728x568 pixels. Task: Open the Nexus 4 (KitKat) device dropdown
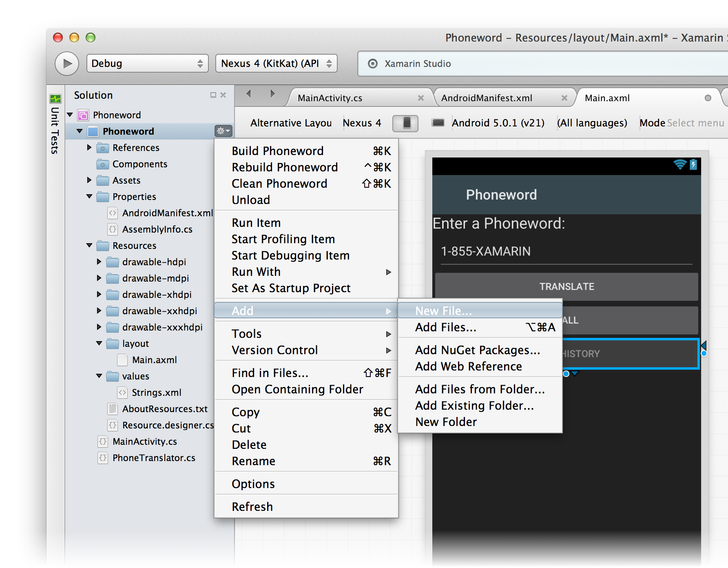[276, 63]
